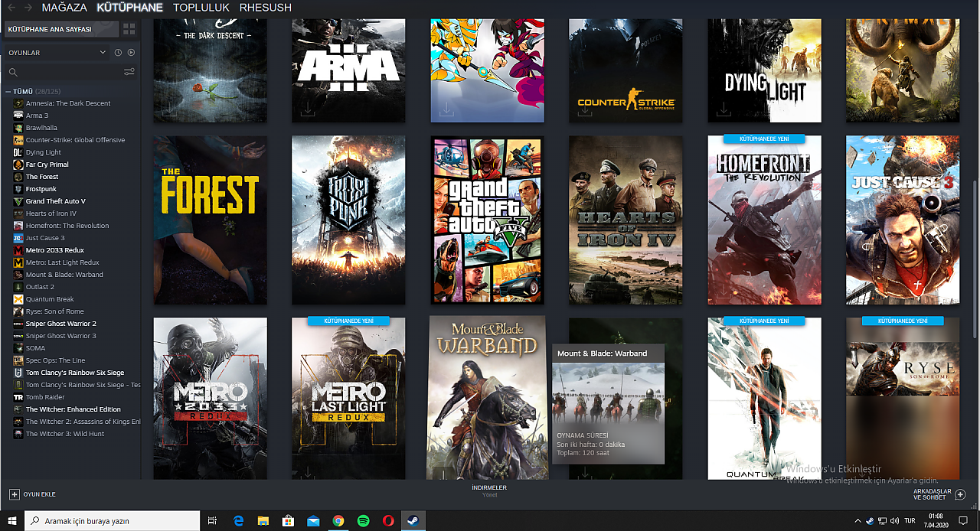
Task: Open the Hearts of Iron IV cover
Action: pos(626,220)
